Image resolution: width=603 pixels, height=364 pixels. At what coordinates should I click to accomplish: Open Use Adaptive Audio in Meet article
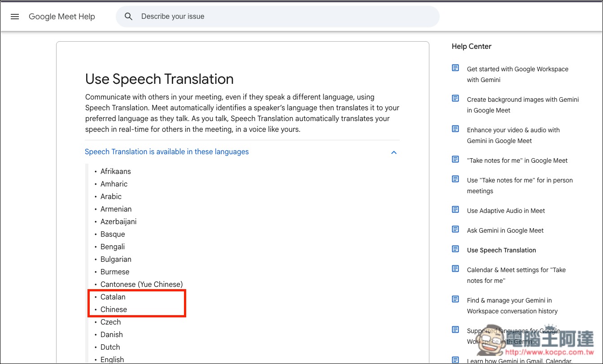click(x=506, y=211)
